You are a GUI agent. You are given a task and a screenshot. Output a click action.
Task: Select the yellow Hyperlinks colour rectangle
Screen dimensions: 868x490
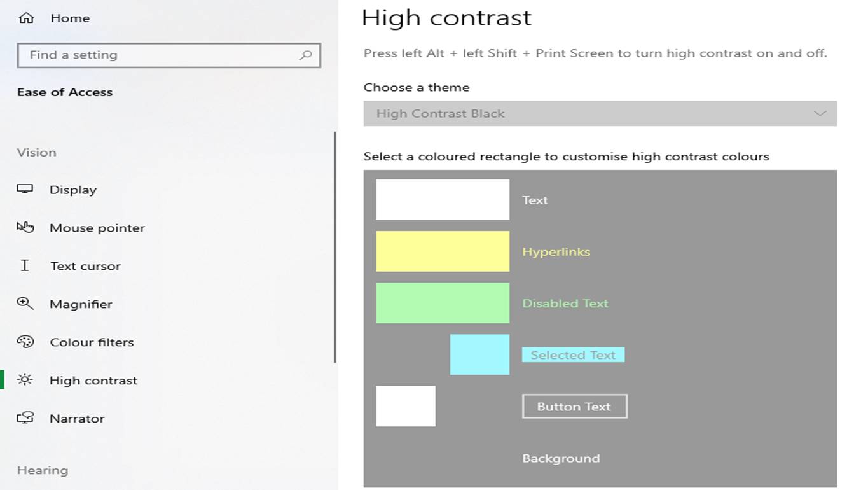[443, 251]
